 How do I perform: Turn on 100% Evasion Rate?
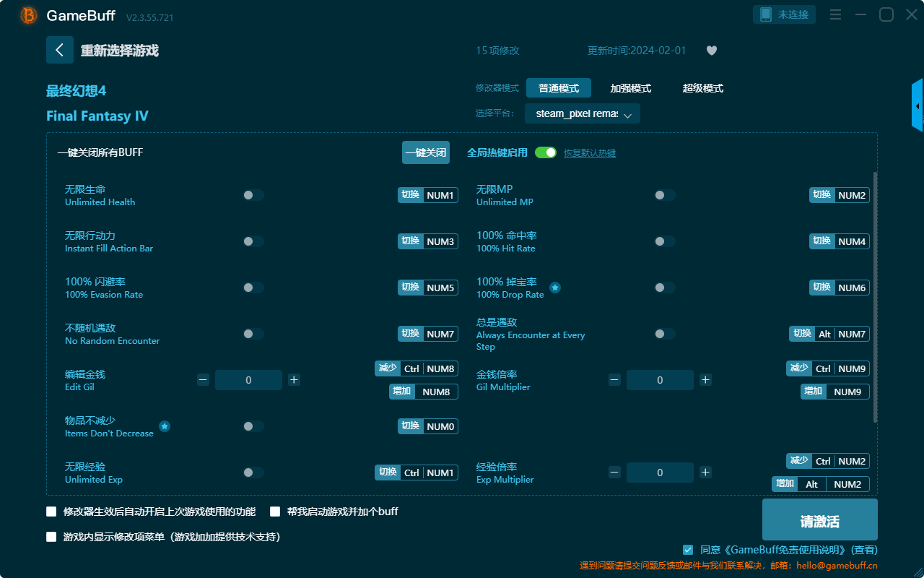coord(253,288)
